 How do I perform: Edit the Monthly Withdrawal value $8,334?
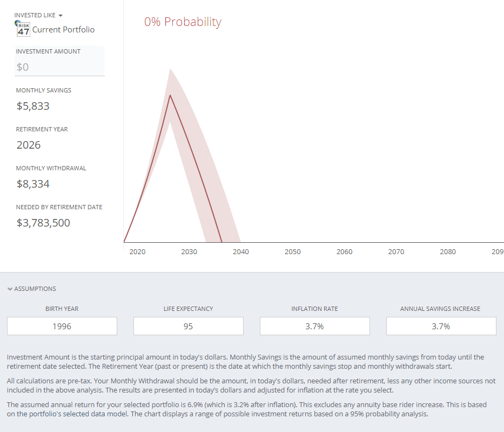33,184
